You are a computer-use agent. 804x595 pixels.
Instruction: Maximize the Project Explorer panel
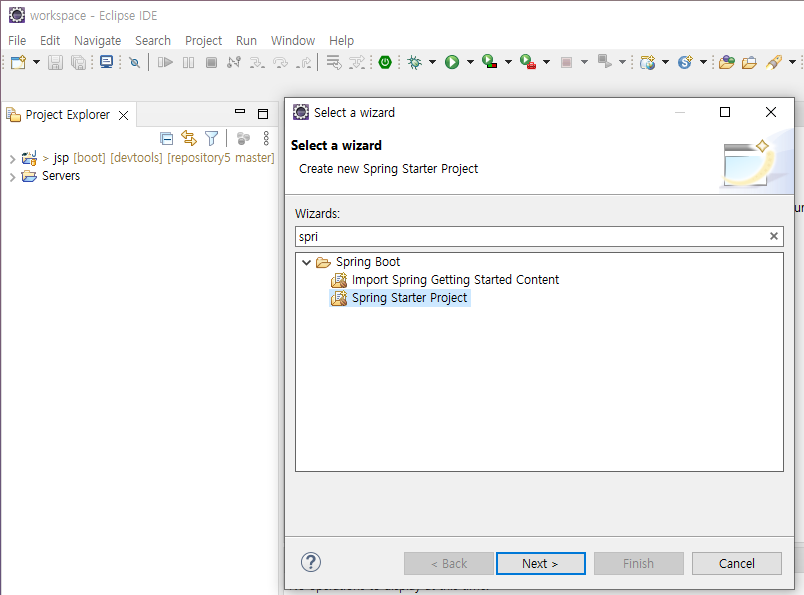(x=263, y=114)
